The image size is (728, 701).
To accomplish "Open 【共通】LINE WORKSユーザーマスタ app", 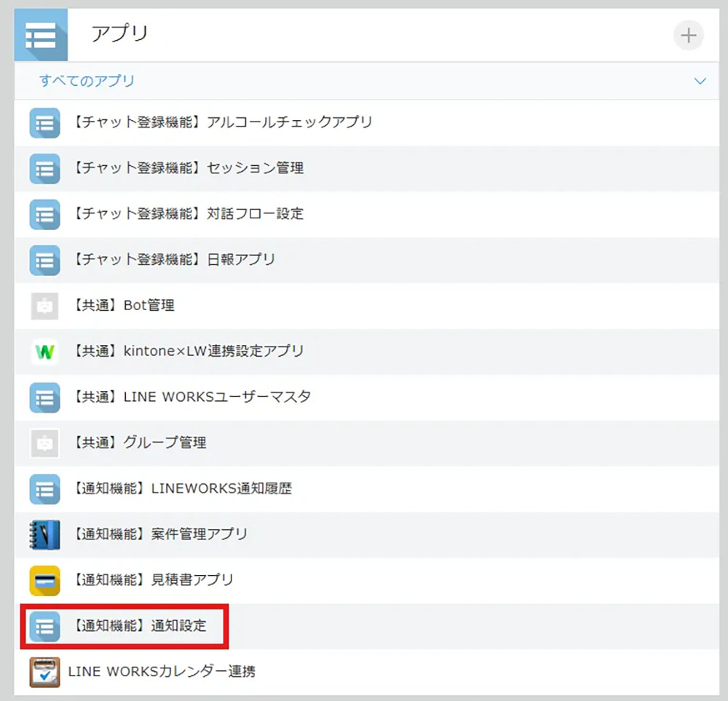I will click(x=191, y=397).
